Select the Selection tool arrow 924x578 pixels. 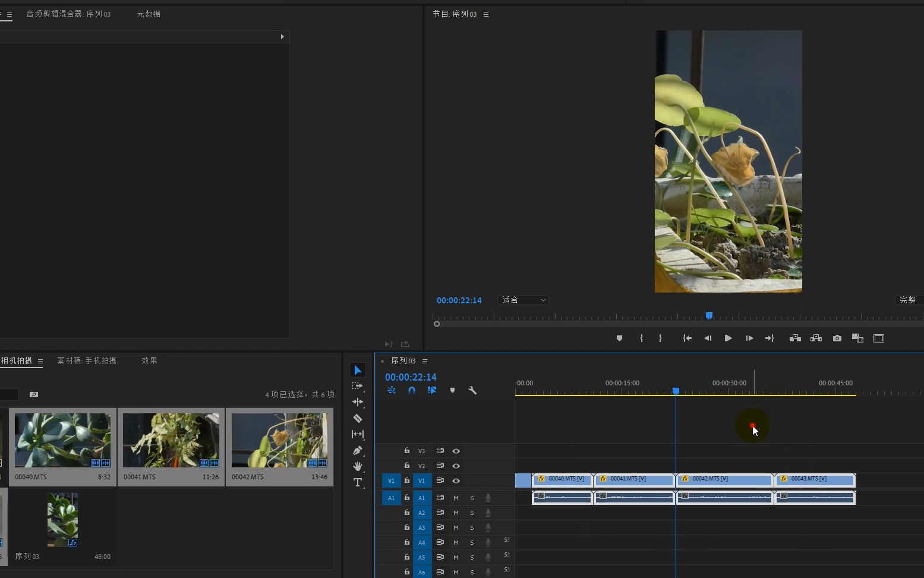pos(358,370)
